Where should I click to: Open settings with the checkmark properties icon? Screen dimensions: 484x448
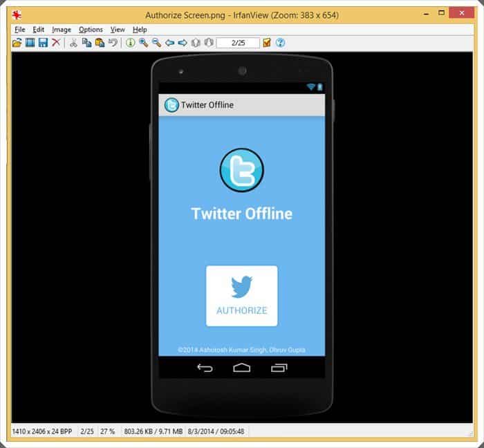tap(267, 43)
